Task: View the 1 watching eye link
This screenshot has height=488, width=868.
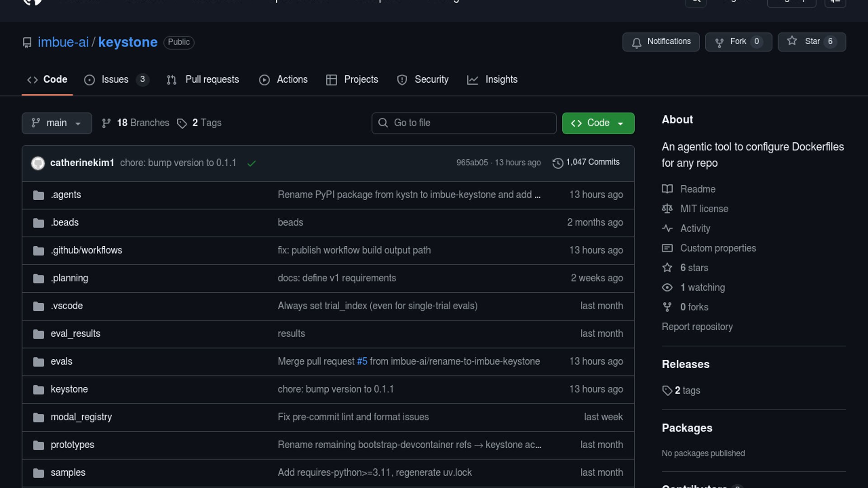Action: click(x=702, y=287)
